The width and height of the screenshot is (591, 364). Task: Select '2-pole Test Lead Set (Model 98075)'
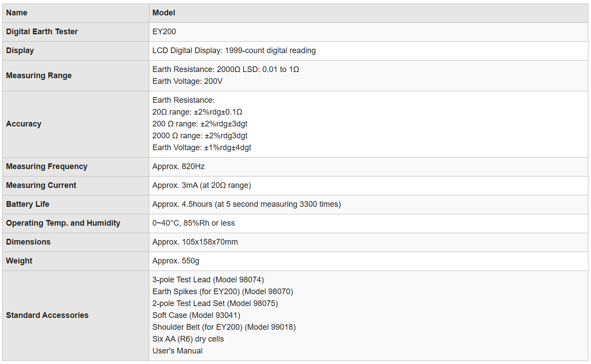[x=215, y=303]
